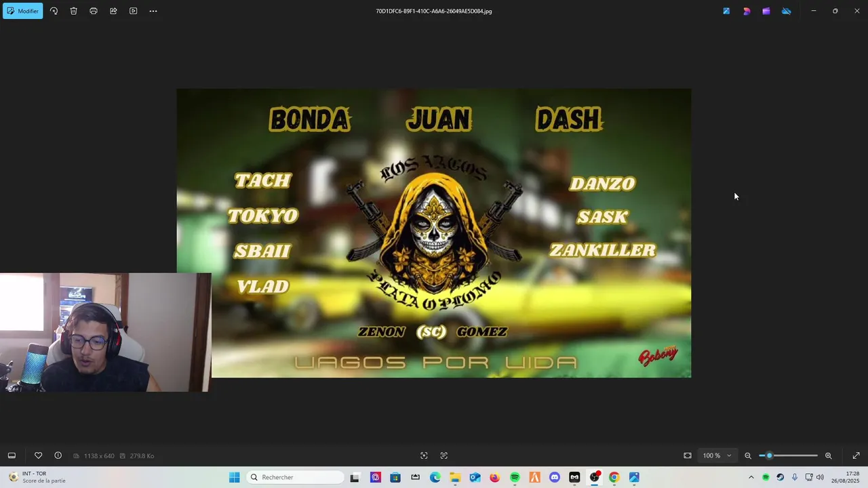Open File Explorer from the taskbar
Viewport: 868px width, 488px height.
(455, 477)
